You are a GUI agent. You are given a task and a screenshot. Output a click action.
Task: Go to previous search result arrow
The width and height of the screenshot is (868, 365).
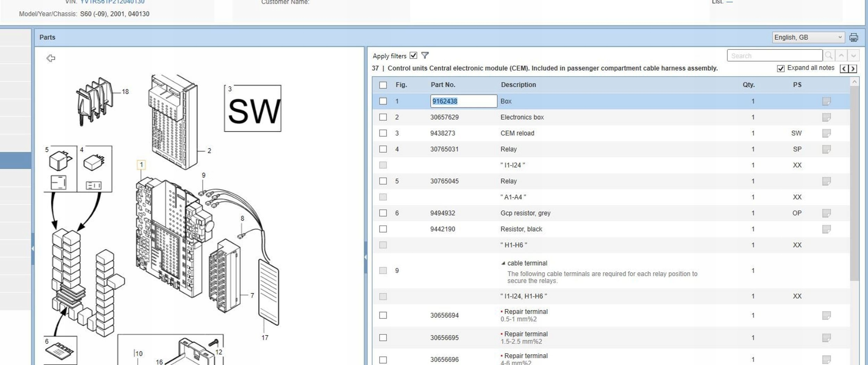[x=841, y=56]
